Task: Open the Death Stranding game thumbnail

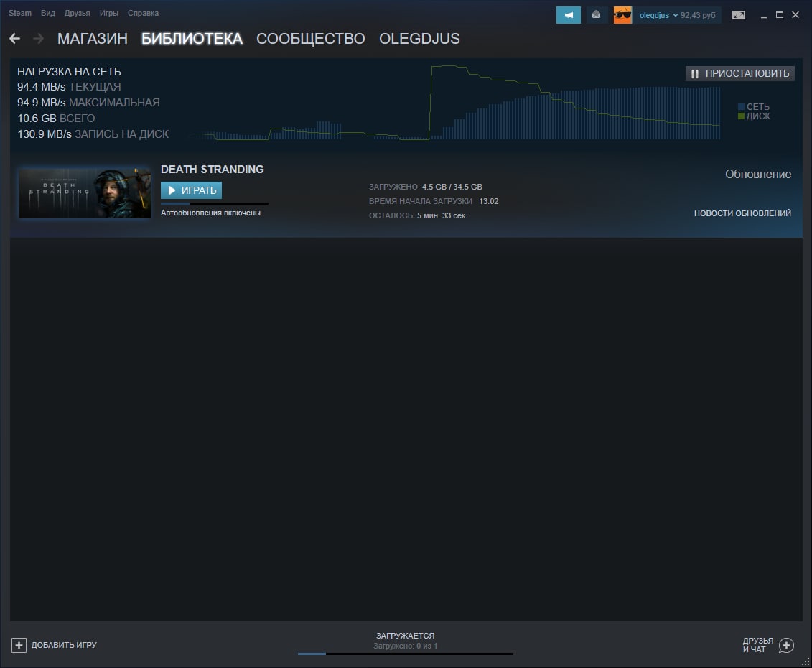Action: pos(85,192)
